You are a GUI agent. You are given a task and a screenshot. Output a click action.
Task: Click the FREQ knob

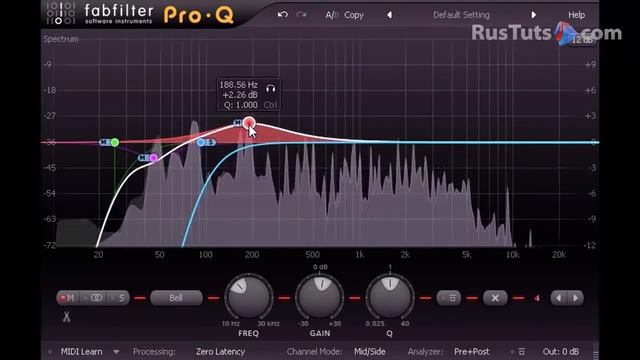pos(248,298)
